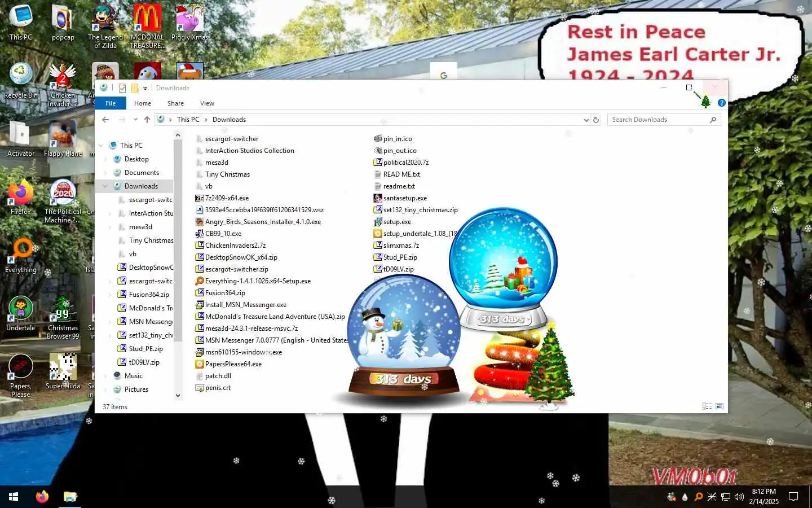Open the Share ribbon tab
Screen dimensions: 812x508
pyautogui.click(x=175, y=103)
